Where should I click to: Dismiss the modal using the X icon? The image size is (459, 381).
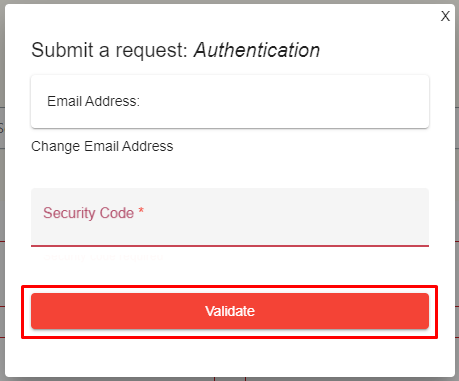pos(445,16)
